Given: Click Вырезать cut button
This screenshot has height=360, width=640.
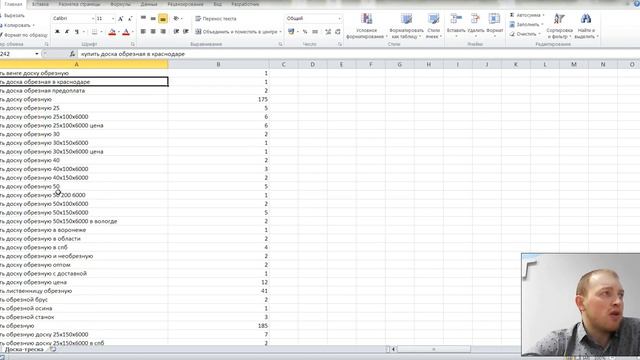Looking at the screenshot, I should coord(12,16).
